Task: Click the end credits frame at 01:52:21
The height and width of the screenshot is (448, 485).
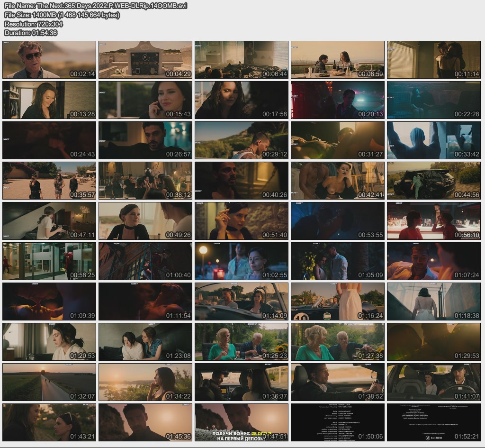Action: (434, 422)
